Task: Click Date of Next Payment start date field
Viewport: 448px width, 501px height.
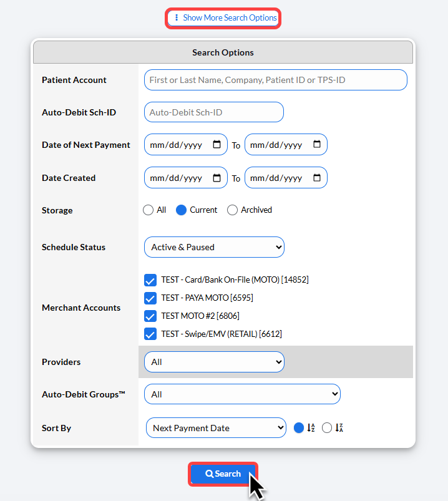Action: 186,145
